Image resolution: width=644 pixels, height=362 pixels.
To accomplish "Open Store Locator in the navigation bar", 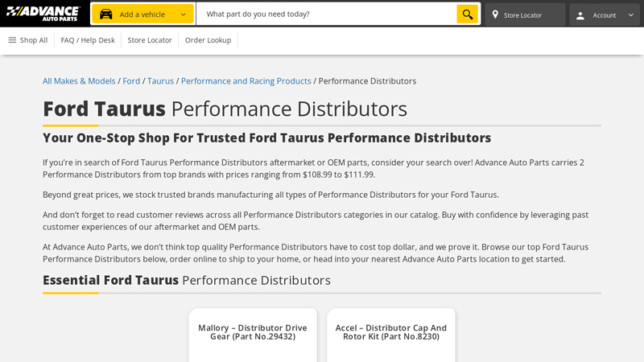I will click(x=150, y=40).
